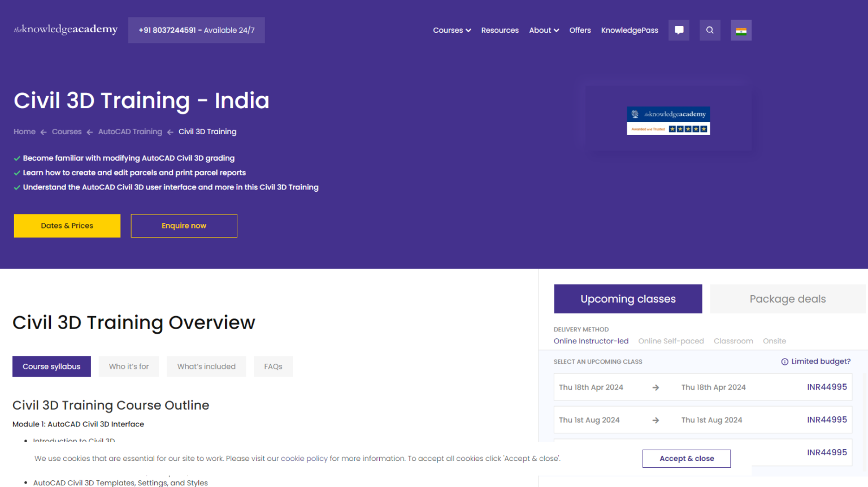The height and width of the screenshot is (487, 868).
Task: Switch to the Package deals tab
Action: [787, 299]
